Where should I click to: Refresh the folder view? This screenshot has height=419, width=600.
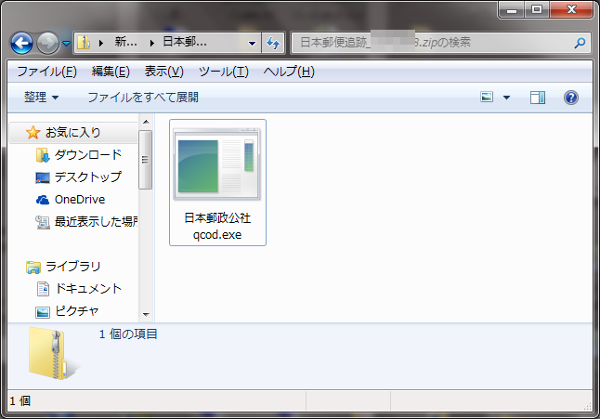point(273,43)
